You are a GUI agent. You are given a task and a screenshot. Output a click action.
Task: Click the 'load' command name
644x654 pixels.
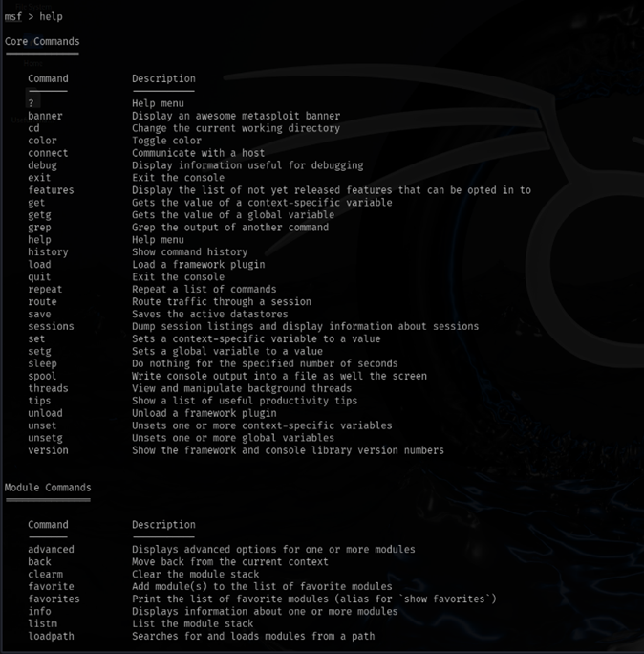[39, 265]
